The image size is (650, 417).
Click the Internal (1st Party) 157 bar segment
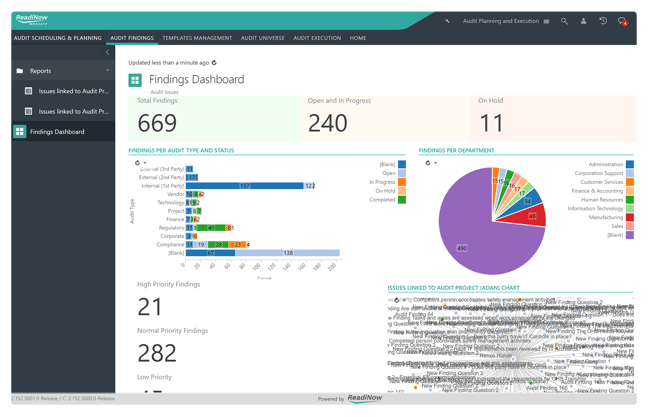point(245,186)
